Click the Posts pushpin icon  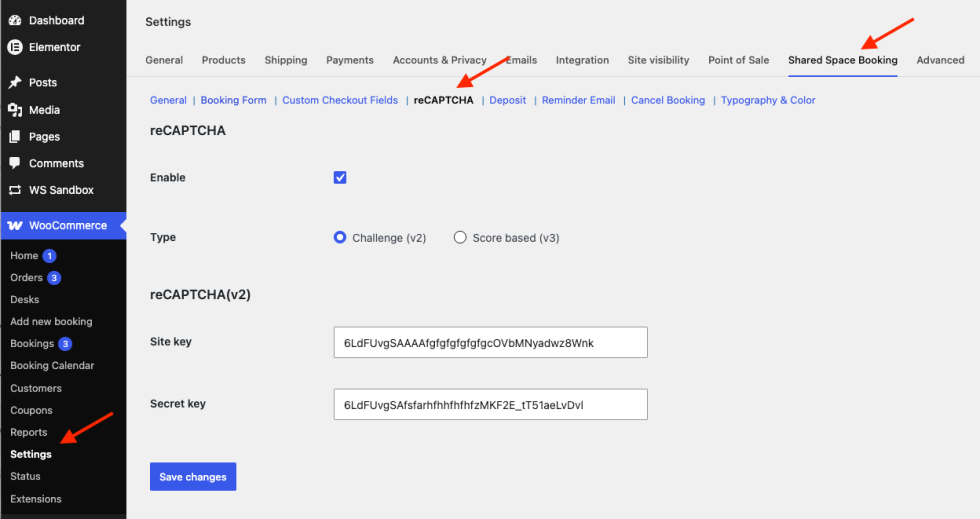click(15, 83)
